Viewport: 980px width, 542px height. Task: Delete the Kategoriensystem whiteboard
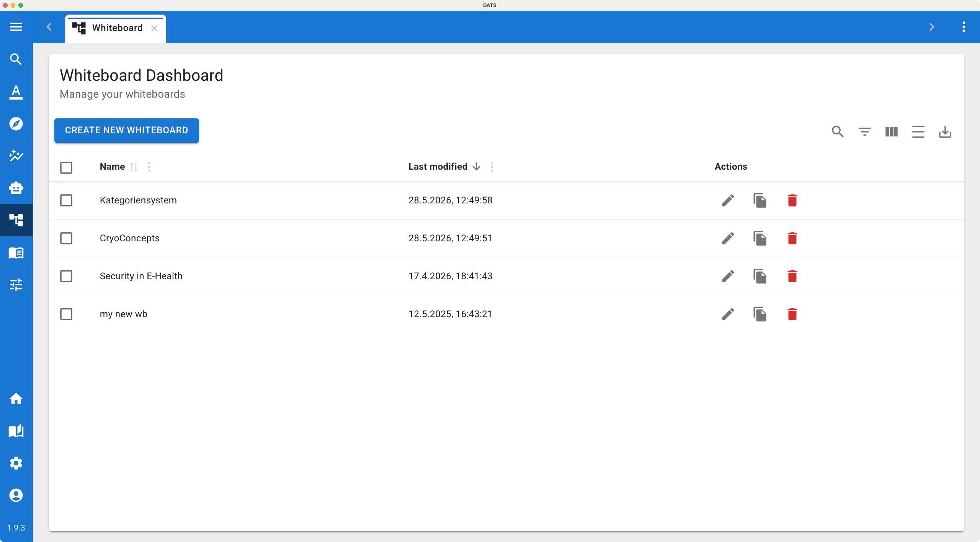coord(792,200)
